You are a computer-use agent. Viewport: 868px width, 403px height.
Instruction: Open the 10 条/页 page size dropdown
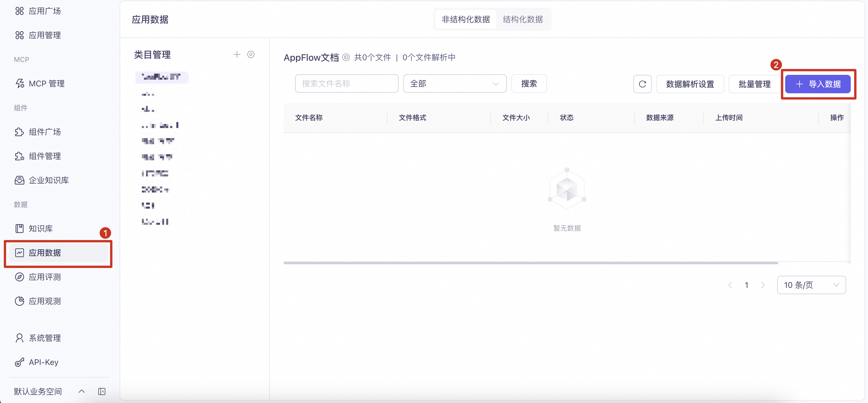811,285
